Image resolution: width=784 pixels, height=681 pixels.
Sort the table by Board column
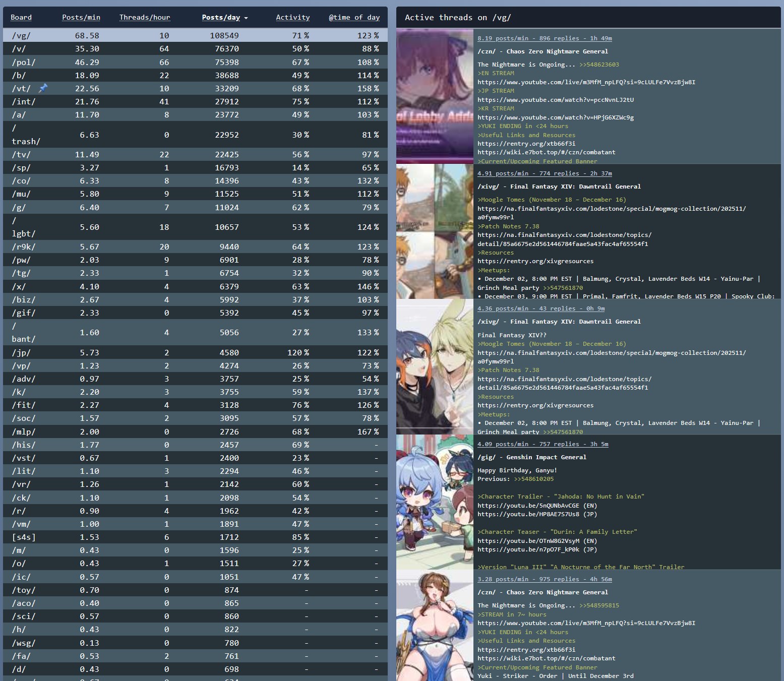pyautogui.click(x=21, y=17)
